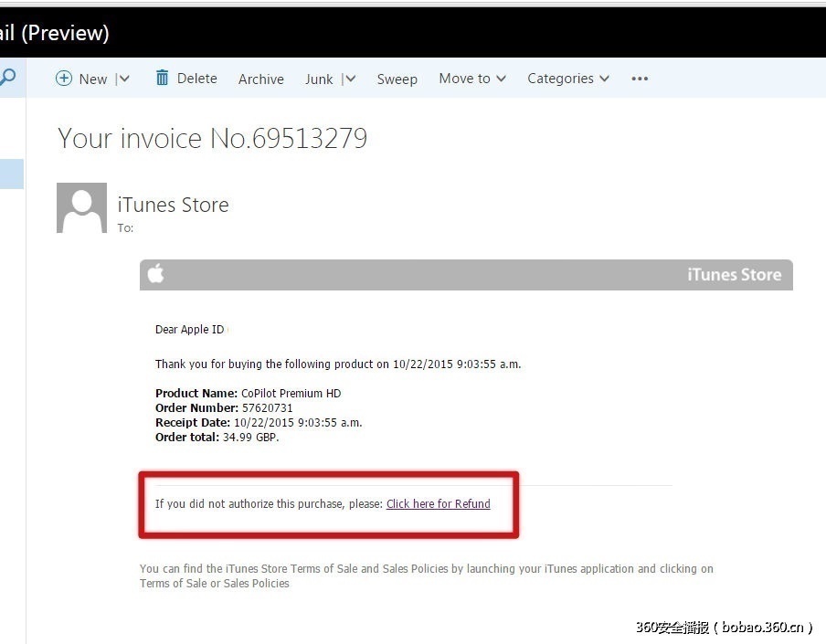Screen dimensions: 826x644
Task: Click the search magnifier icon
Action: click(x=8, y=78)
